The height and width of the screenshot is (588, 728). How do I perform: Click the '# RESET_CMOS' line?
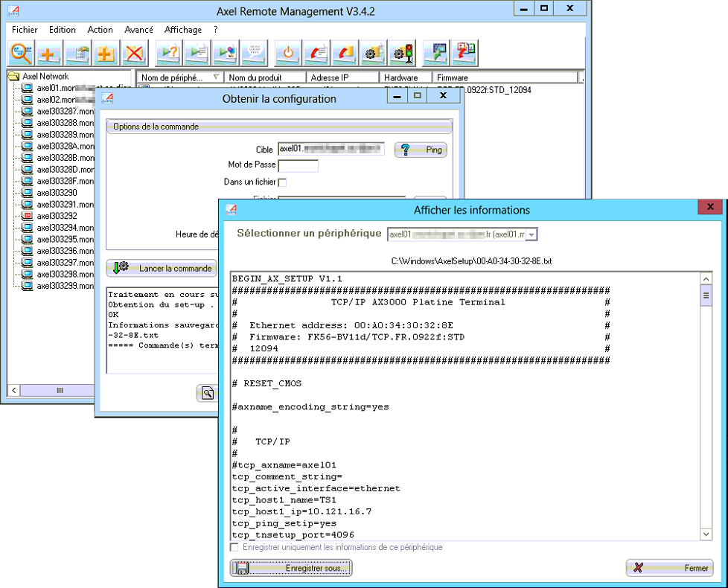tap(267, 383)
